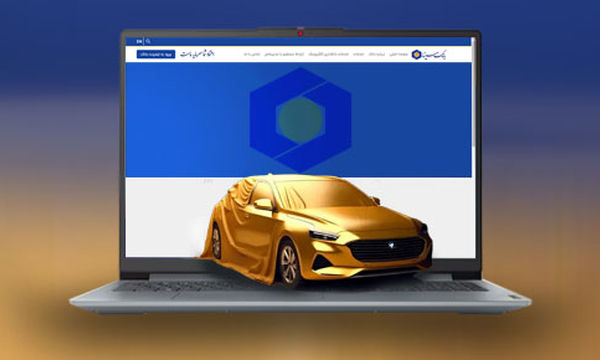Click the search magnifier icon in top bar

[x=148, y=41]
